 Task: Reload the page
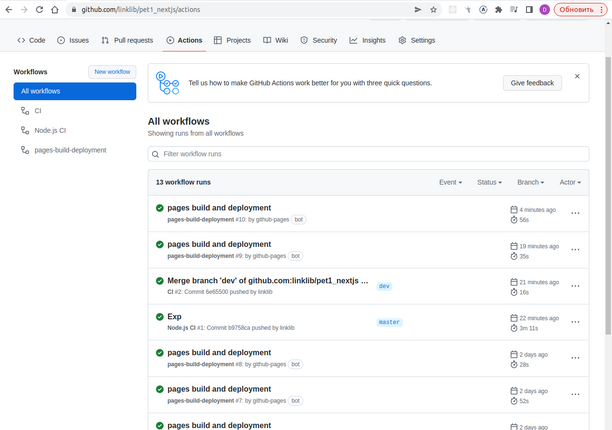click(x=39, y=10)
